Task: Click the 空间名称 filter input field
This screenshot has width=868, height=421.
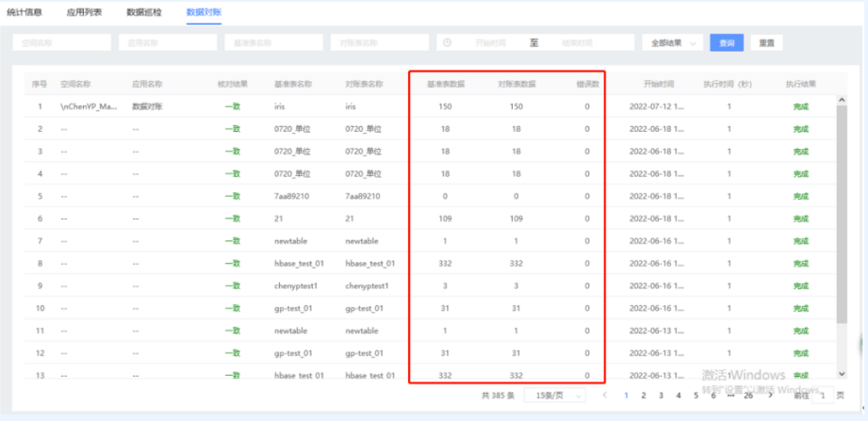Action: [61, 43]
